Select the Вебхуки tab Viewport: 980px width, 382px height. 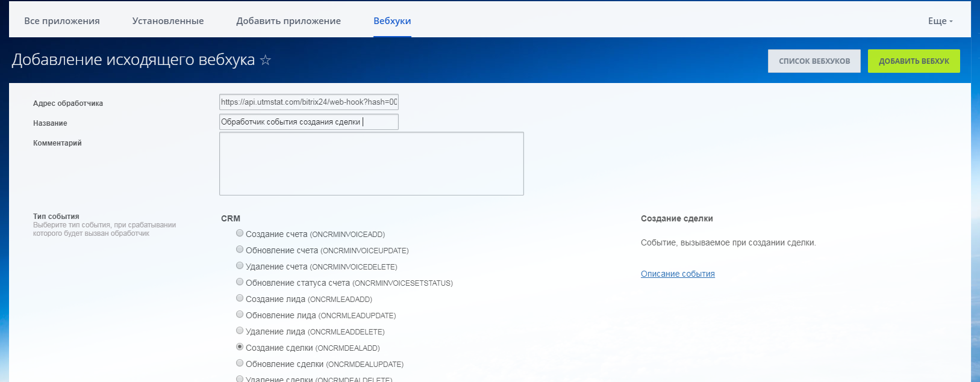(392, 21)
